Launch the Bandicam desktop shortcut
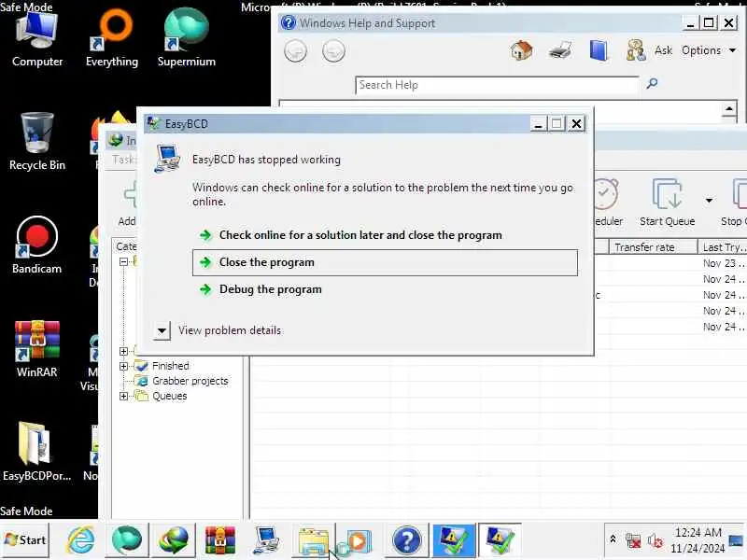This screenshot has width=747, height=560. (36, 245)
